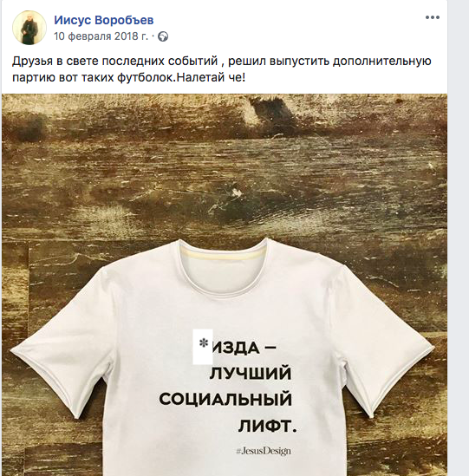Open the t-shirt photo in viewer
Viewport: 469px width, 476px height.
click(x=225, y=284)
